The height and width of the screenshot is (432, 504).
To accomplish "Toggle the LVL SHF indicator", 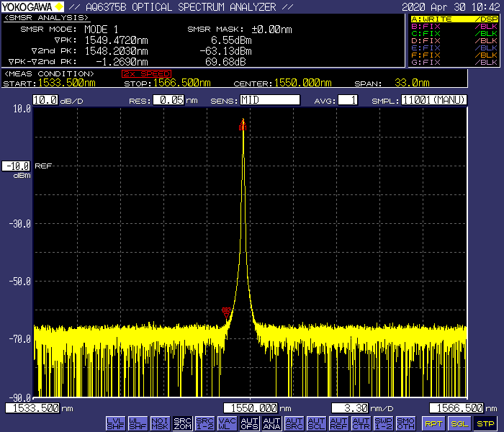I will coord(114,423).
